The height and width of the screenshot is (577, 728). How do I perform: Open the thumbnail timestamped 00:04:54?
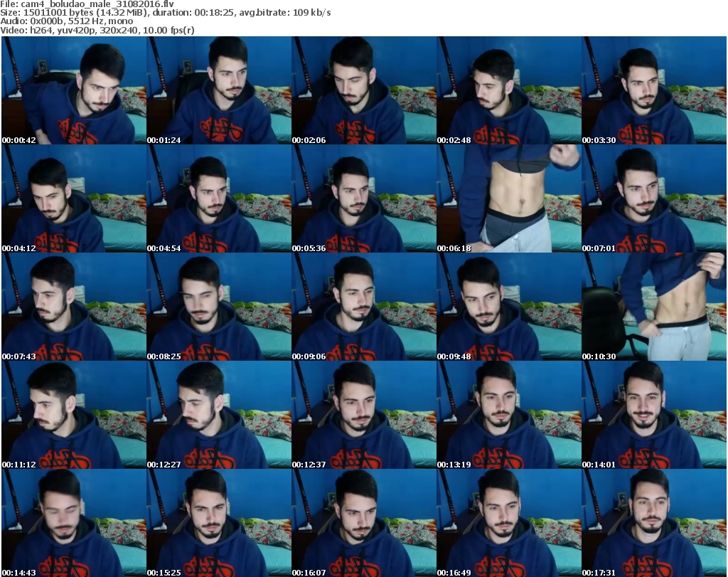point(219,198)
